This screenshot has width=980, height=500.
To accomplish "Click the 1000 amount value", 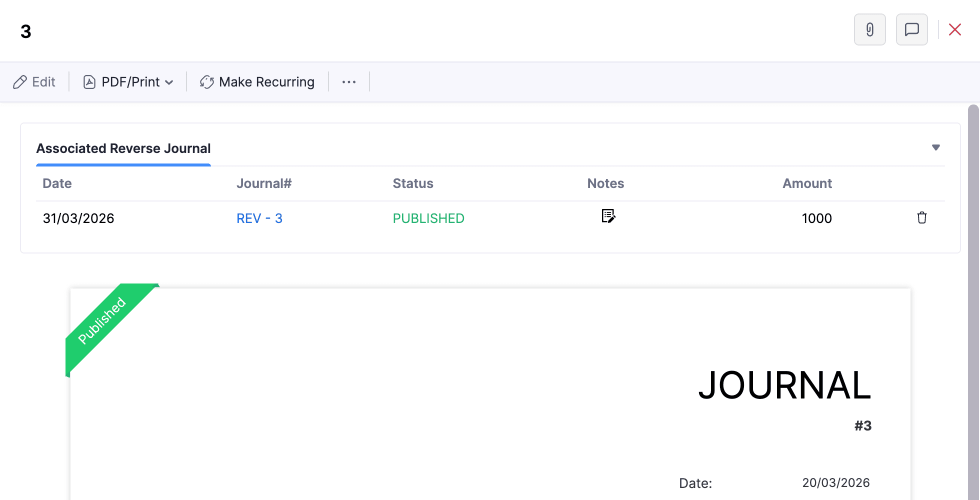I will pos(816,218).
